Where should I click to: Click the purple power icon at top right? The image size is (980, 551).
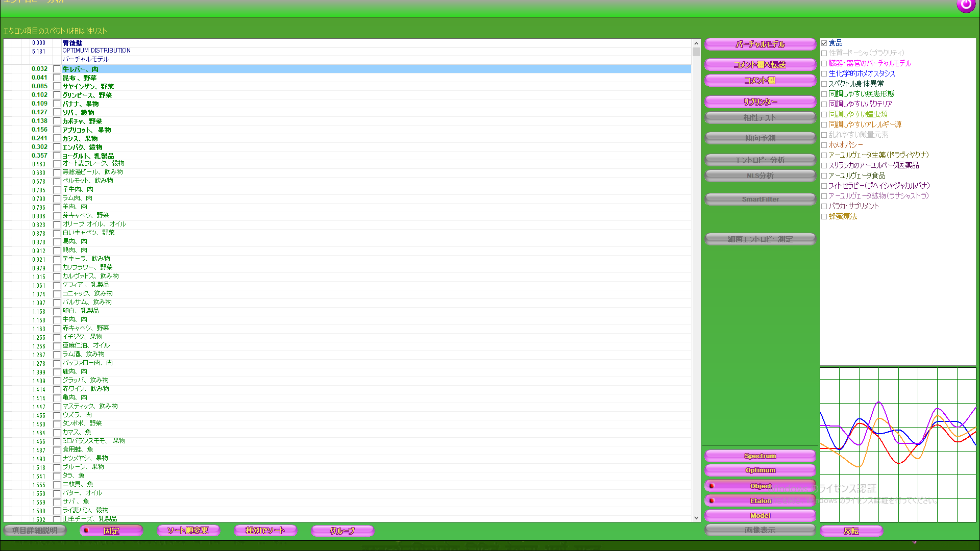coord(965,5)
